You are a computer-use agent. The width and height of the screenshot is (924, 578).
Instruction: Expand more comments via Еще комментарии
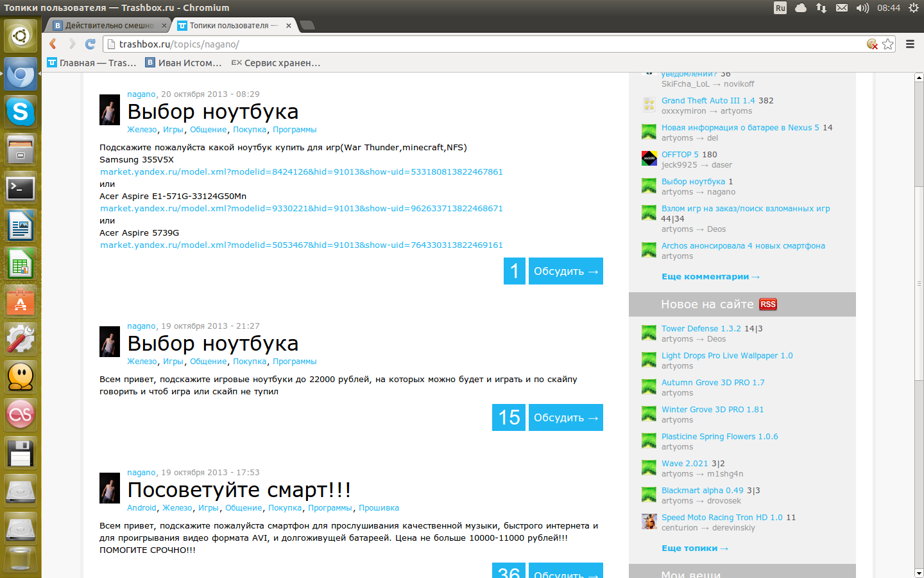(710, 277)
